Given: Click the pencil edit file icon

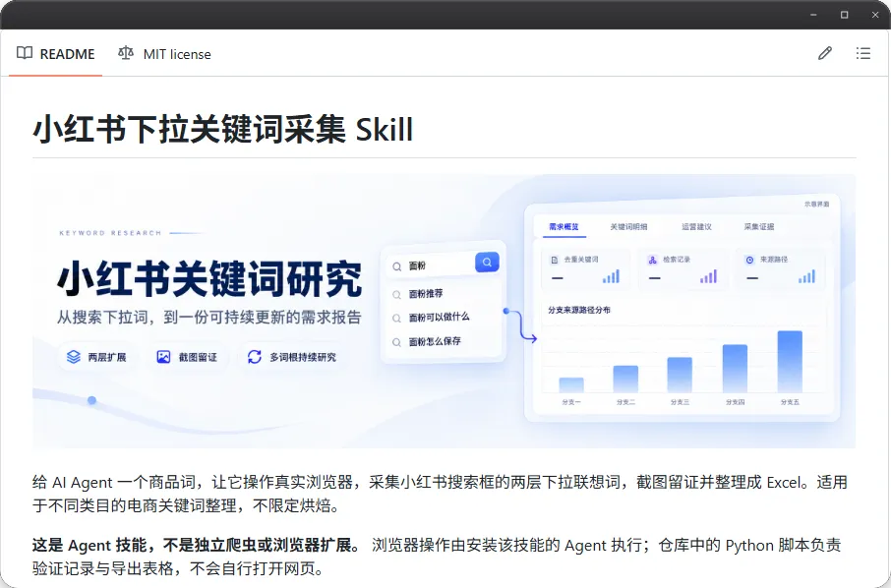Looking at the screenshot, I should point(824,53).
